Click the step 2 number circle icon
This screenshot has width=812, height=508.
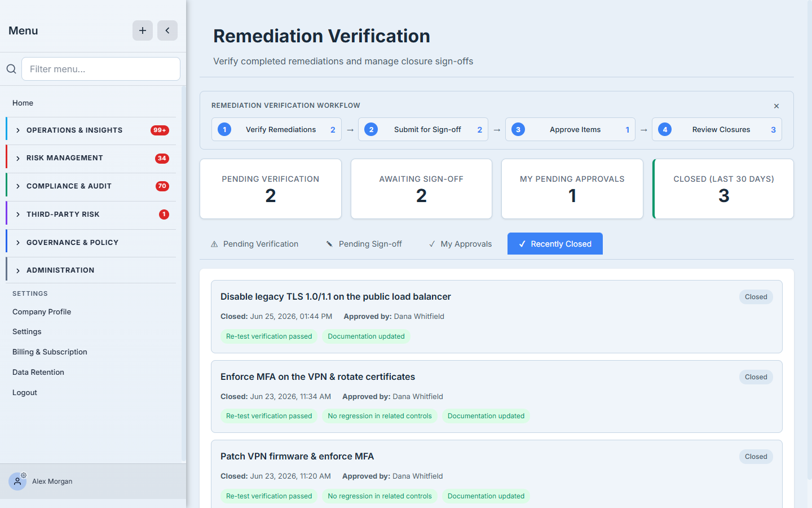(x=371, y=129)
